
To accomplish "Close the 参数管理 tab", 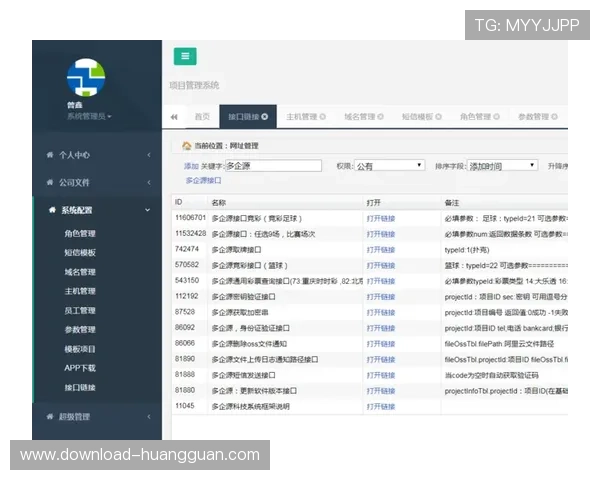I will coord(554,117).
